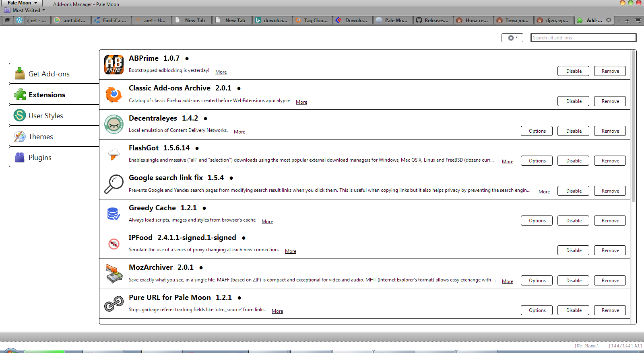
Task: Open the Pale Moon application menu
Action: [x=22, y=3]
